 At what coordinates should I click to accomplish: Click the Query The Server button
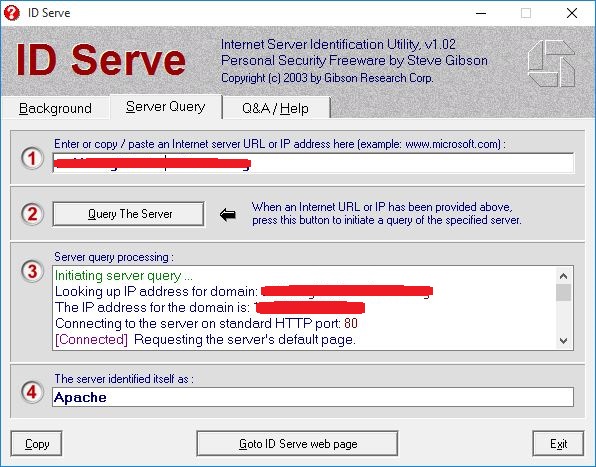pyautogui.click(x=128, y=214)
